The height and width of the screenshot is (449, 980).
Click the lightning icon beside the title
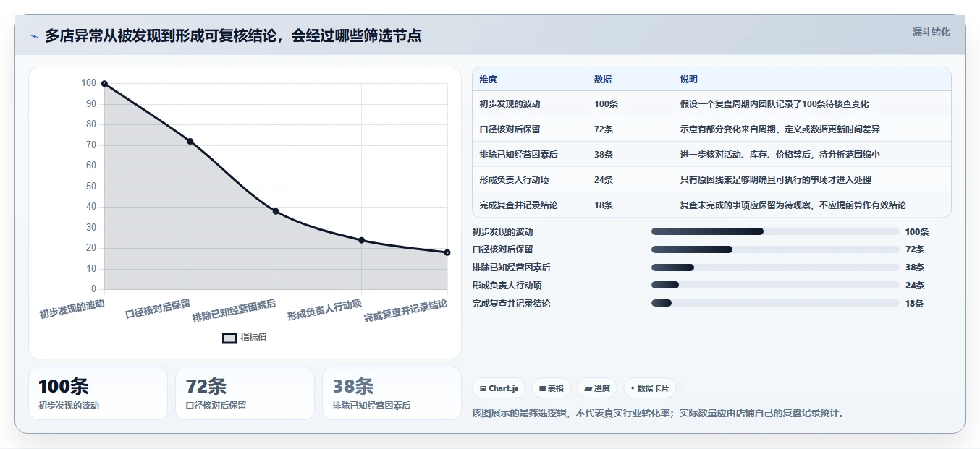pyautogui.click(x=35, y=36)
